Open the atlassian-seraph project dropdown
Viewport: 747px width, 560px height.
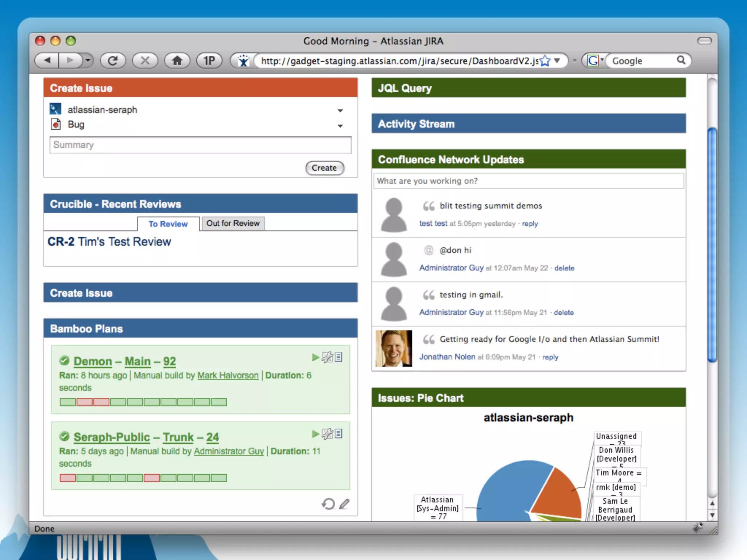tap(340, 110)
